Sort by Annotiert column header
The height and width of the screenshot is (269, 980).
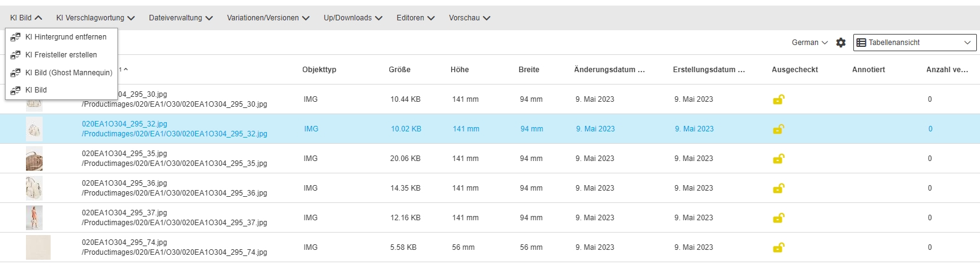869,70
